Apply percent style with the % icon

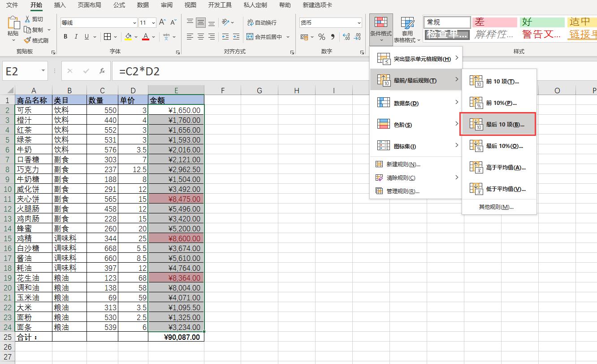point(322,37)
